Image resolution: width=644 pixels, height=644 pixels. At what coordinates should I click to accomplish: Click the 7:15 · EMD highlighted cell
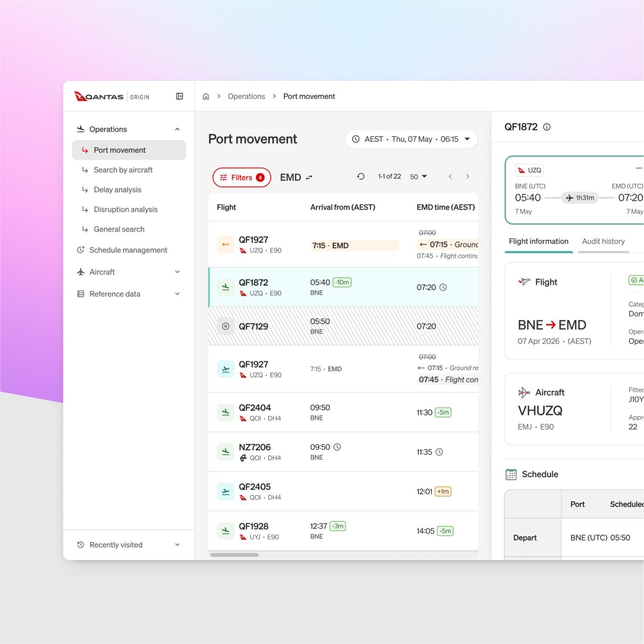click(x=354, y=246)
